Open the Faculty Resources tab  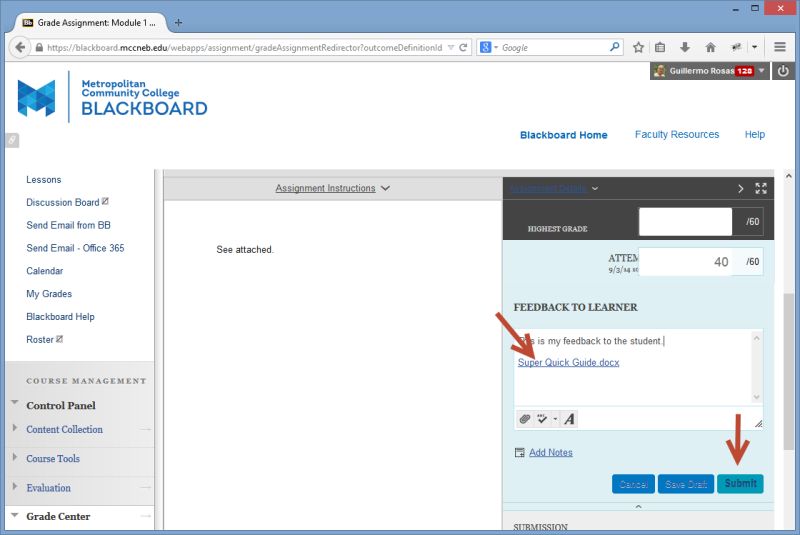click(x=677, y=134)
